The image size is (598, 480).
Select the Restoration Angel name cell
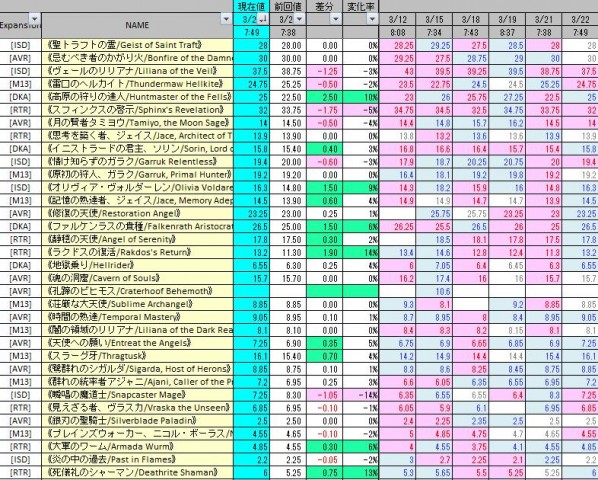point(137,214)
